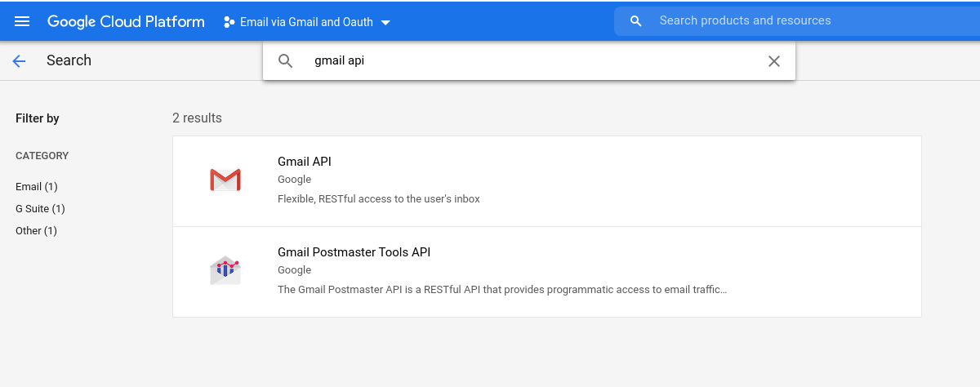Click the Gmail envelope logo icon
Image resolution: width=980 pixels, height=387 pixels.
pyautogui.click(x=225, y=180)
